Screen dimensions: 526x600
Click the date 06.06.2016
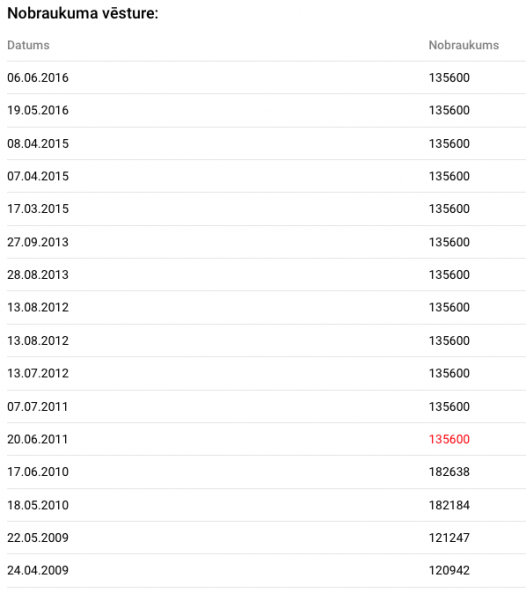[38, 78]
